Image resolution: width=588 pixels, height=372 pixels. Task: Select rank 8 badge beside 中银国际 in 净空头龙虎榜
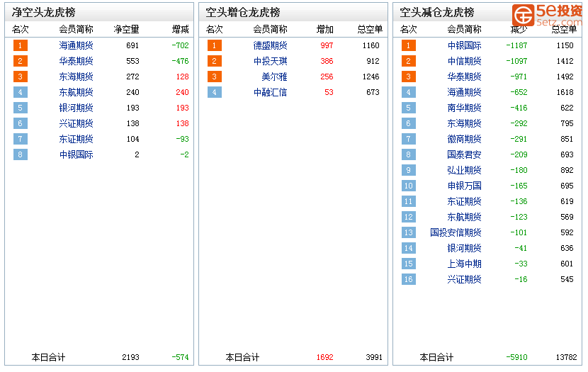[x=21, y=154]
